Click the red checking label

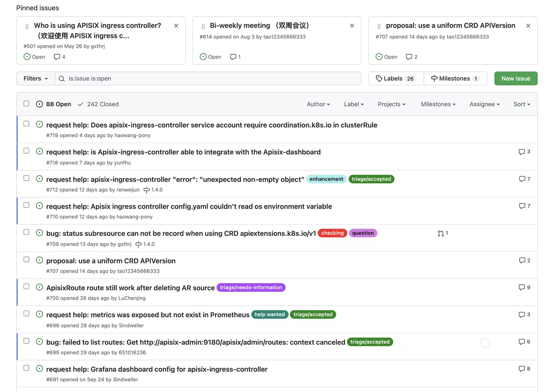332,233
